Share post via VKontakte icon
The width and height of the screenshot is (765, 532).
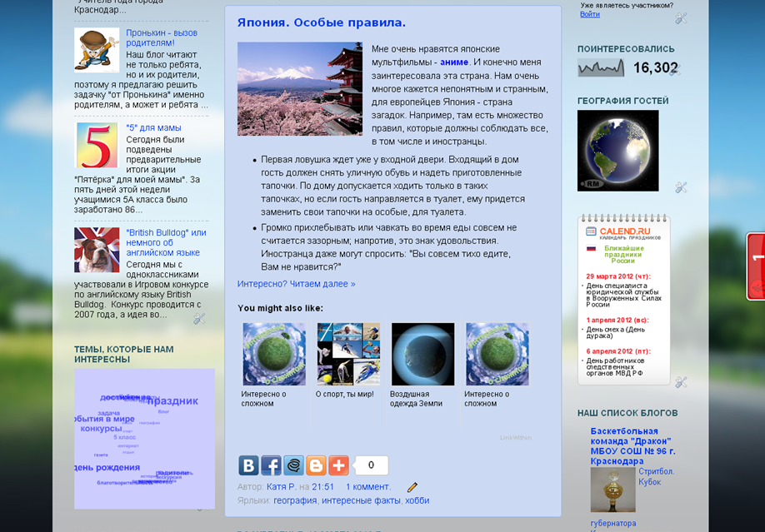[x=248, y=465]
